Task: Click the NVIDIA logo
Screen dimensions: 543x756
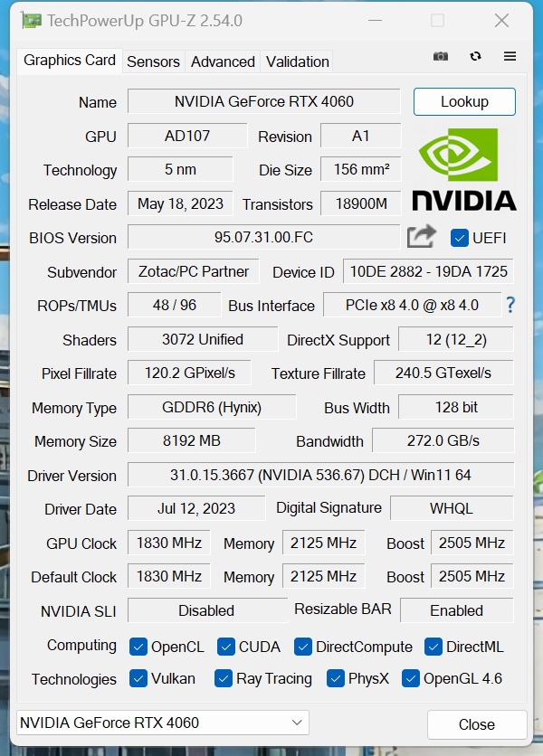Action: 464,169
